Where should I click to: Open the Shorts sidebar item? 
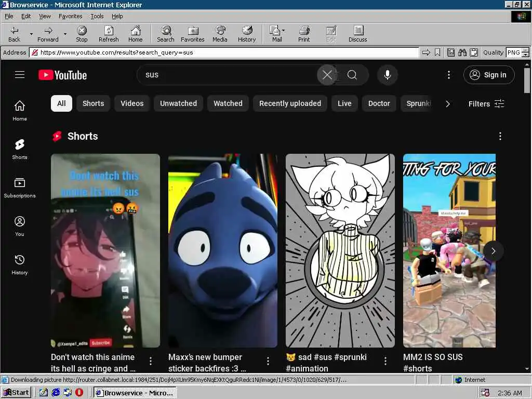(20, 149)
